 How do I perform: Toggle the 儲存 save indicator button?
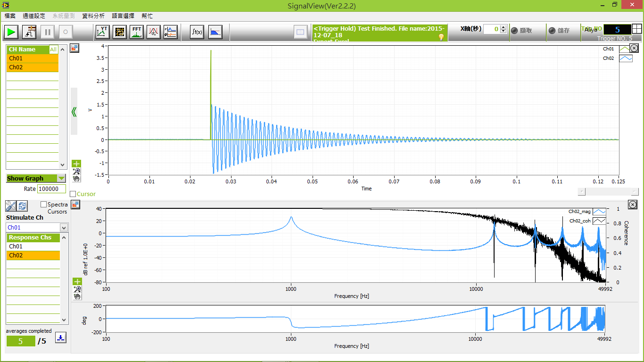[x=552, y=30]
